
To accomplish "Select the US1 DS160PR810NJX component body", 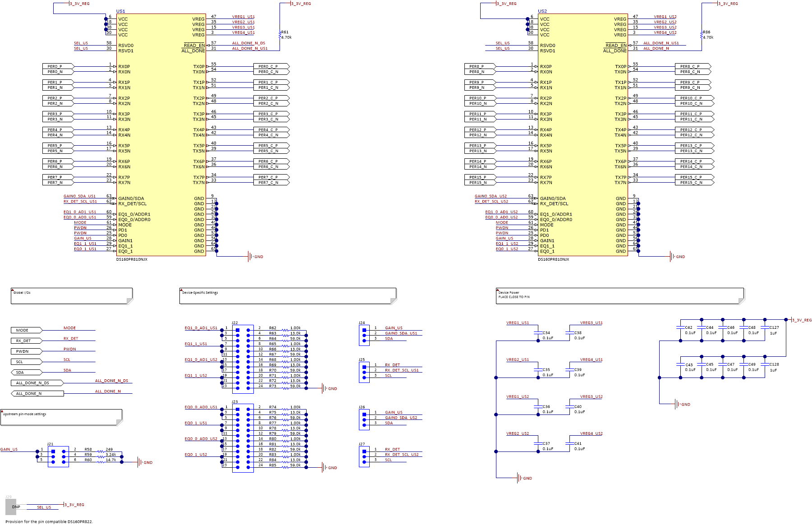I will (161, 135).
